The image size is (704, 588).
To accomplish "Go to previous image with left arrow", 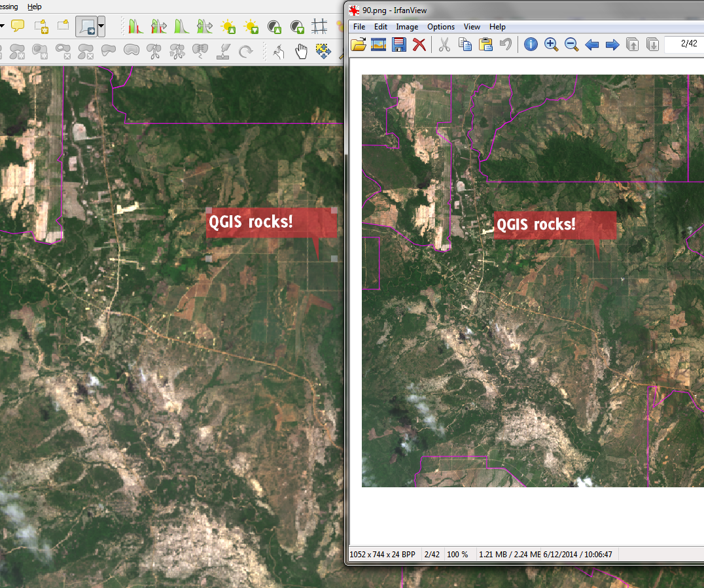I will 591,44.
